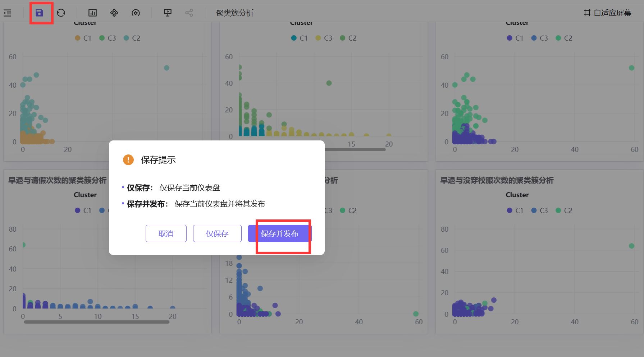
Task: Toggle C2 legend in bottom-middle chart
Action: (x=348, y=210)
